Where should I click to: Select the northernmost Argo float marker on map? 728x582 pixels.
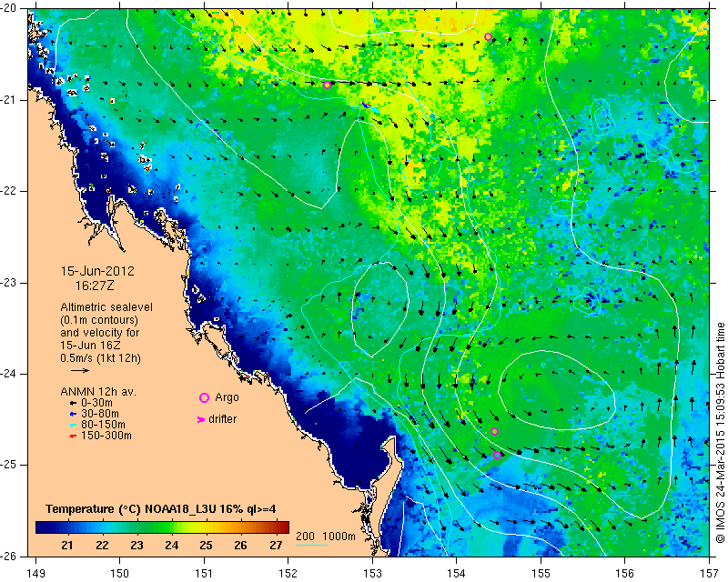point(488,37)
